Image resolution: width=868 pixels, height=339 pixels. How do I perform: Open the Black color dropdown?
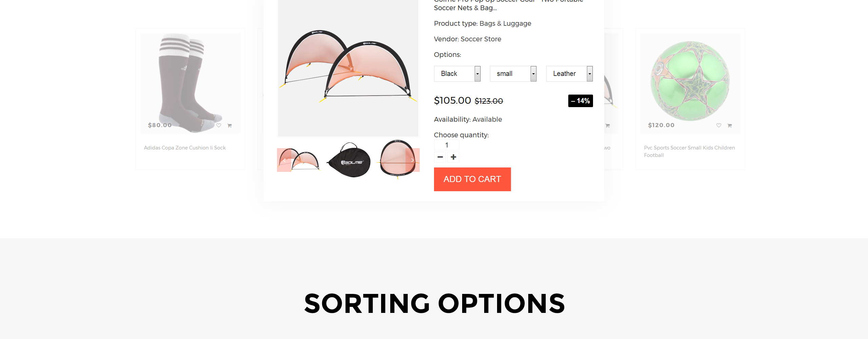tap(457, 74)
